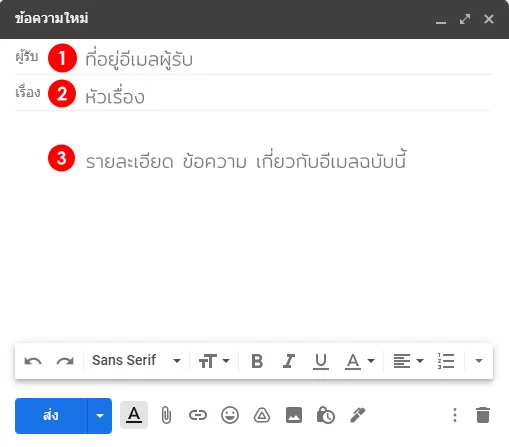The width and height of the screenshot is (509, 447).
Task: Insert a link
Action: [x=198, y=415]
